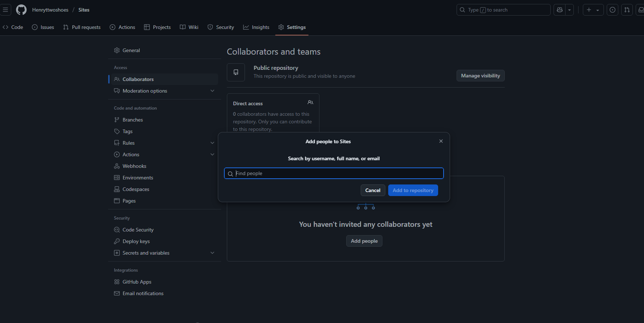Go to the GitHub homepage logo
This screenshot has width=644, height=323.
pyautogui.click(x=21, y=10)
